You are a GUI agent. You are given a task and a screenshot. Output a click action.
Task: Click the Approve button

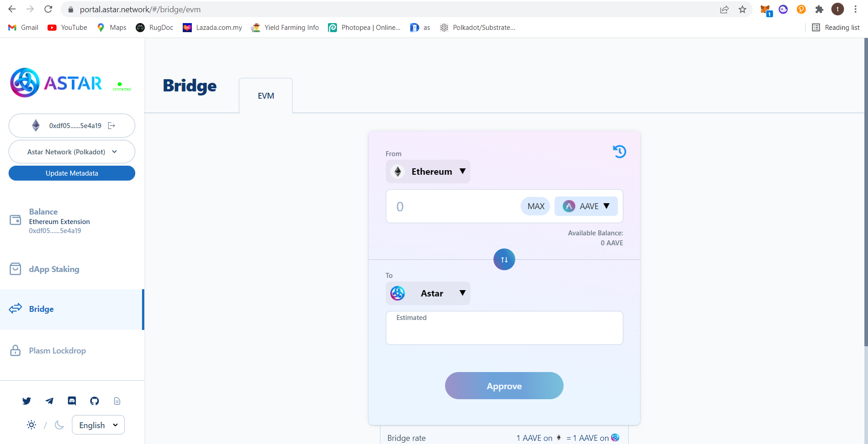coord(504,386)
